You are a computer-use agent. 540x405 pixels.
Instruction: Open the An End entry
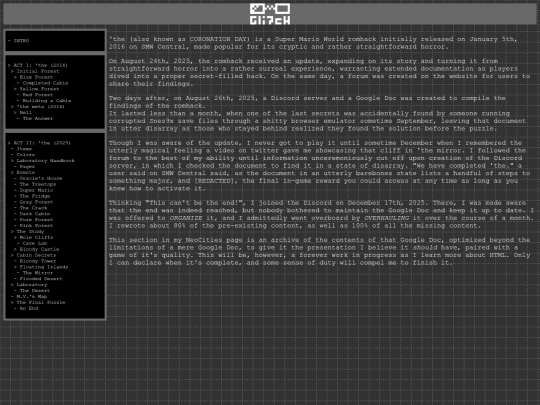pyautogui.click(x=29, y=308)
